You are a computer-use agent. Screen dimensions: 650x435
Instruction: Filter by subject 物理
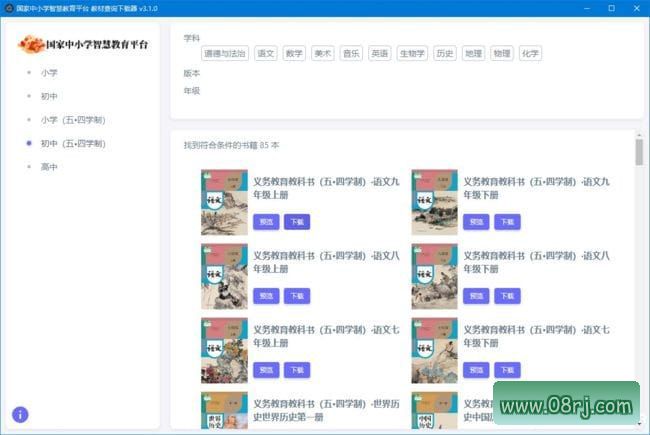pos(502,53)
